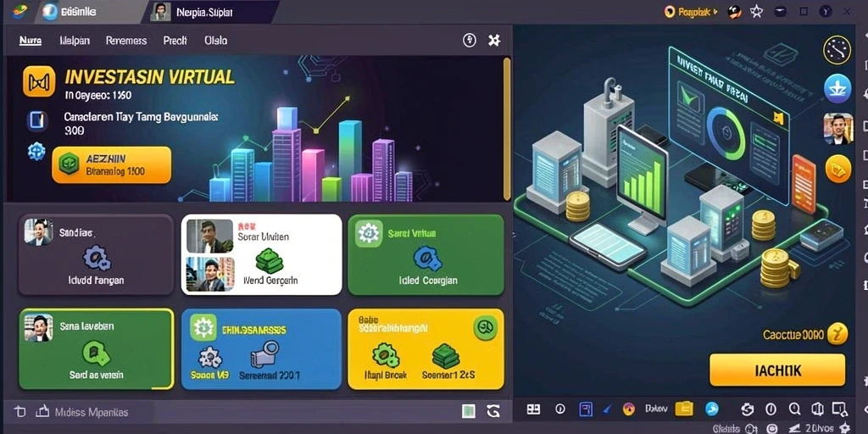This screenshot has height=434, width=868.
Task: Click the gears icon above Soaon V9
Action: [x=210, y=358]
